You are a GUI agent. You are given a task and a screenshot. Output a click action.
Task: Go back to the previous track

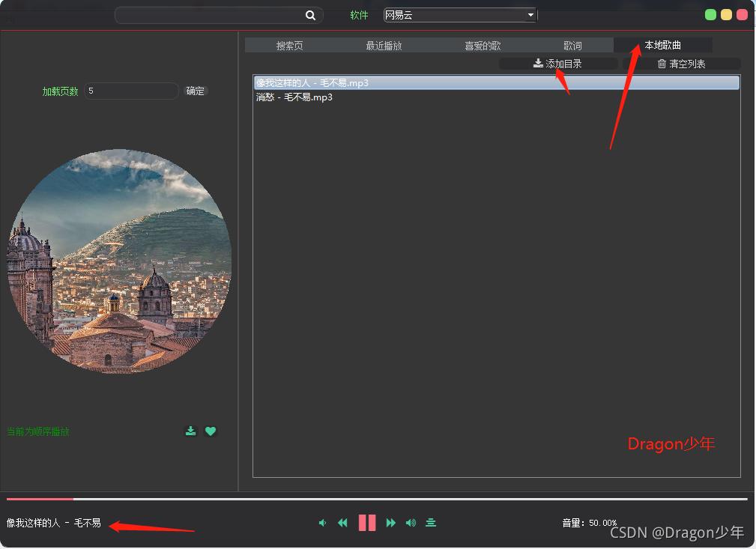(342, 522)
